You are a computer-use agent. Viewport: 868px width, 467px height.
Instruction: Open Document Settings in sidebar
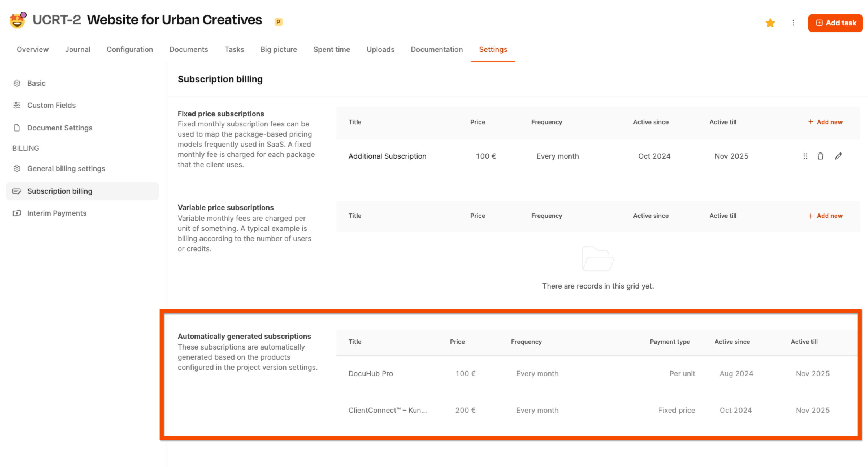tap(59, 128)
